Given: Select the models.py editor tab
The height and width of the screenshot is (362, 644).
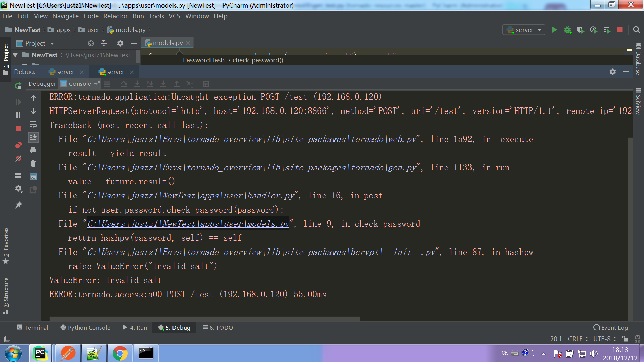Looking at the screenshot, I should click(168, 43).
